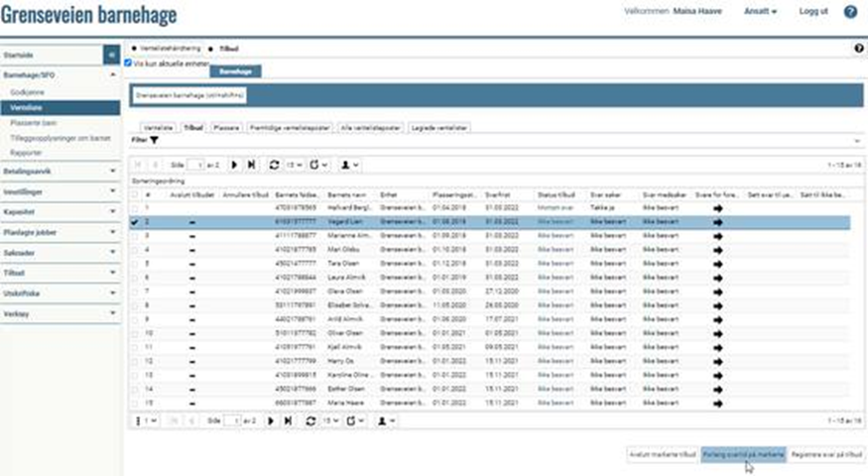Screen dimensions: 868x476
Task: Jump to last page in top pager
Action: pyautogui.click(x=251, y=165)
